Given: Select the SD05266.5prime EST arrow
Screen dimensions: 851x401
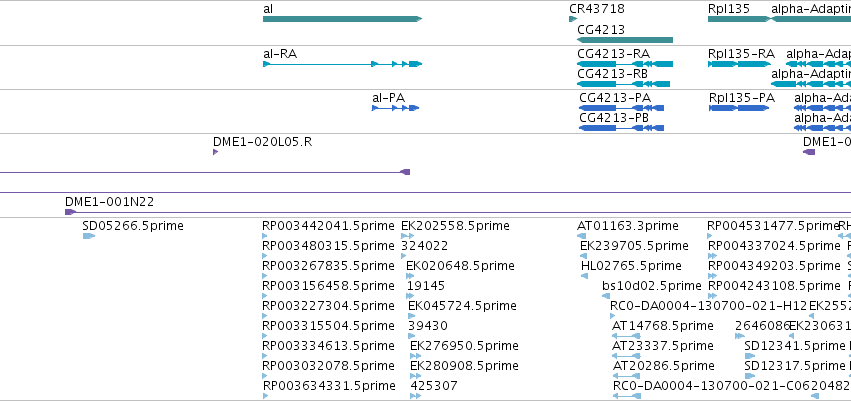Looking at the screenshot, I should [88, 236].
